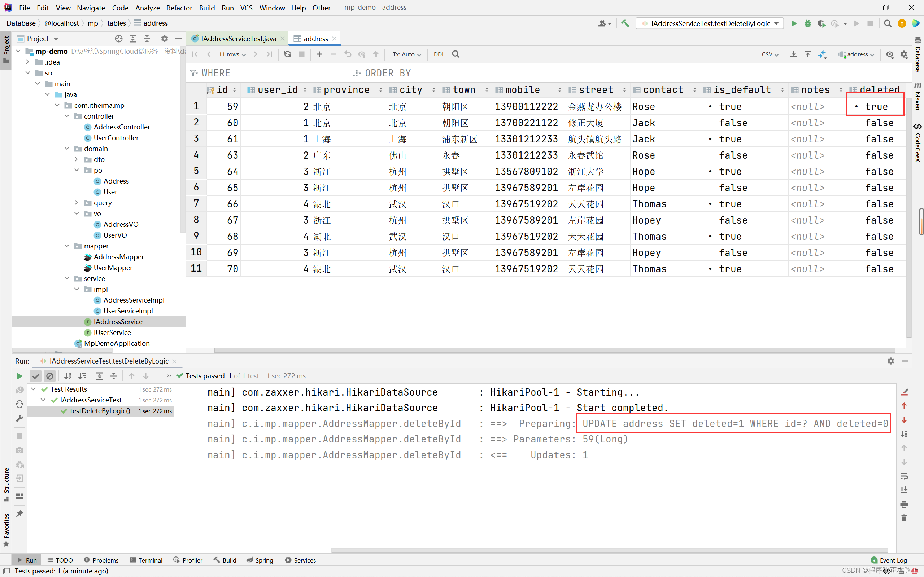Open the Terminal tool window button
Viewport: 924px width, 577px height.
146,560
